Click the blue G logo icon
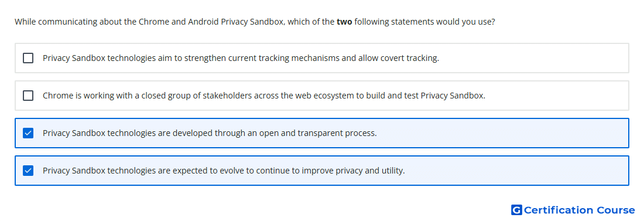This screenshot has height=221, width=644. 516,210
